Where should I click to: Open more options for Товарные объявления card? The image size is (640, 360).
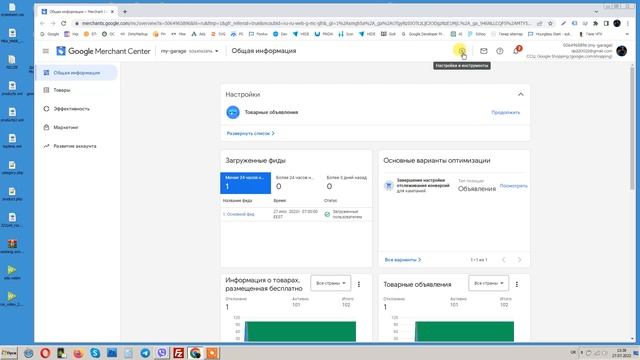point(517,284)
